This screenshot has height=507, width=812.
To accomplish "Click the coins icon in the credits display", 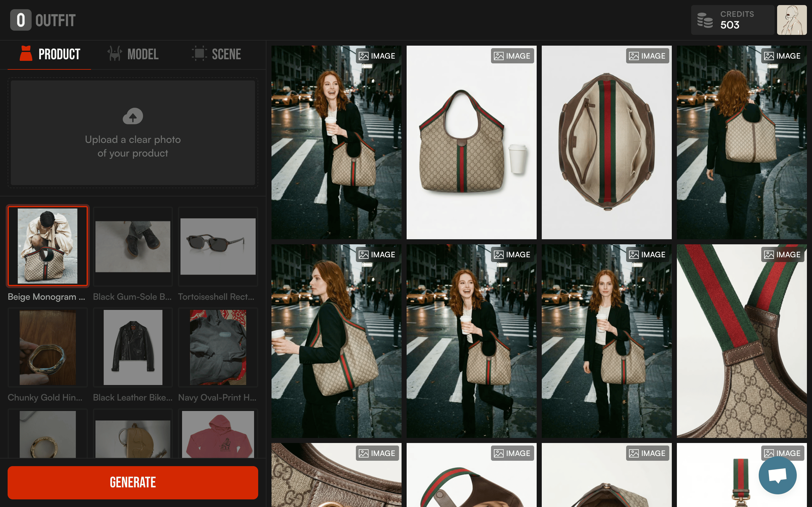I will 704,20.
